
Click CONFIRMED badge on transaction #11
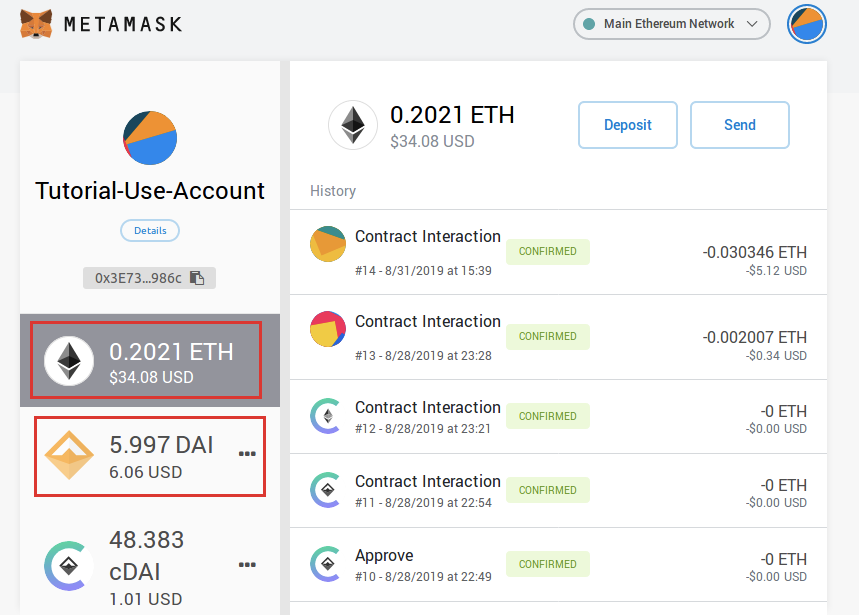[548, 490]
